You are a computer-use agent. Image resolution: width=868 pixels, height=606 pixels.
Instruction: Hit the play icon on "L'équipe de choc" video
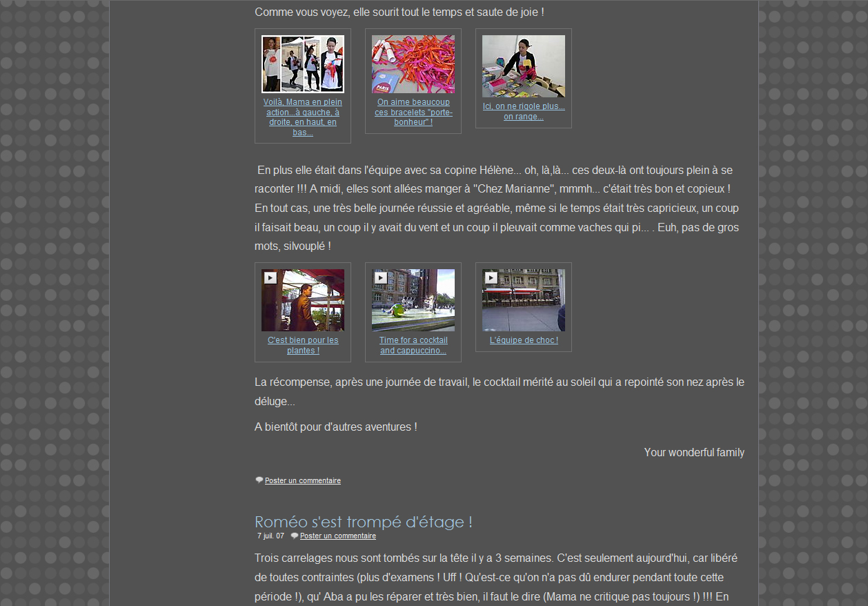tap(491, 278)
